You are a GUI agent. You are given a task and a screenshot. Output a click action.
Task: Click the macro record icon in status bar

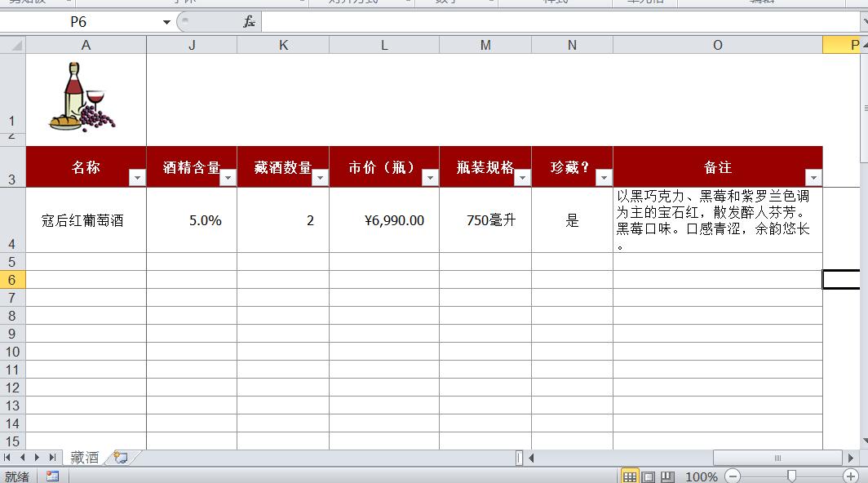point(53,476)
